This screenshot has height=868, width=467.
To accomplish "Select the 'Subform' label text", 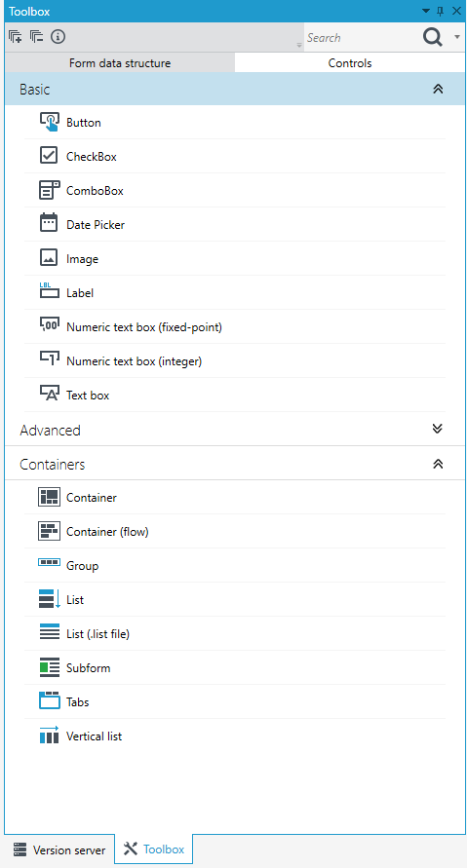I will click(89, 668).
